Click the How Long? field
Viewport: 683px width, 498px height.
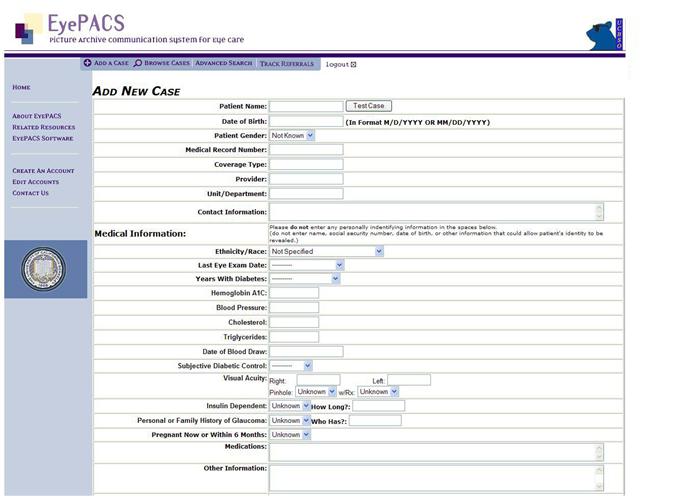379,406
